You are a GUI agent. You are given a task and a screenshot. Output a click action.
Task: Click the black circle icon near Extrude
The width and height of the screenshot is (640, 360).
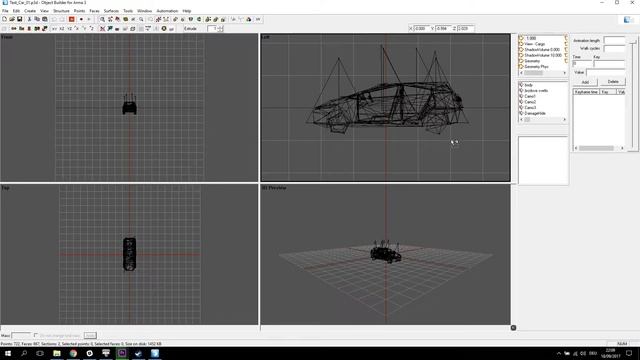coord(164,29)
